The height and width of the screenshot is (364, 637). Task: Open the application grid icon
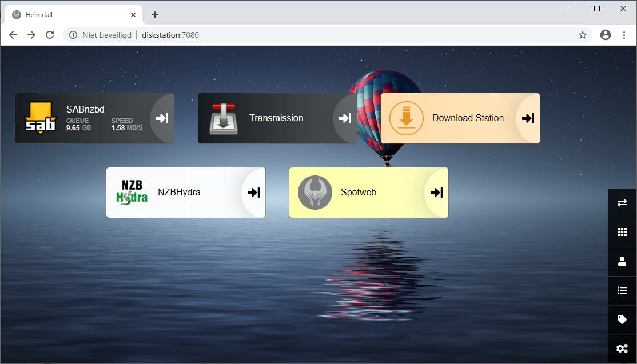pos(622,232)
